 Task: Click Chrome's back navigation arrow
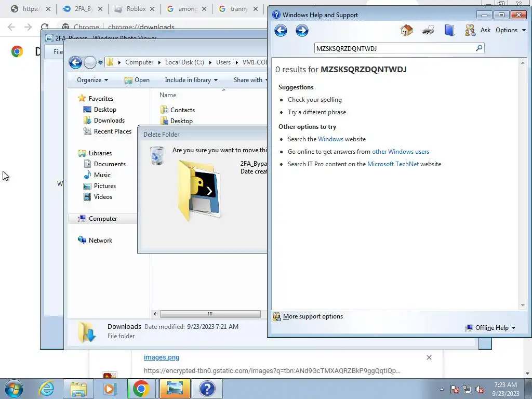pyautogui.click(x=11, y=27)
